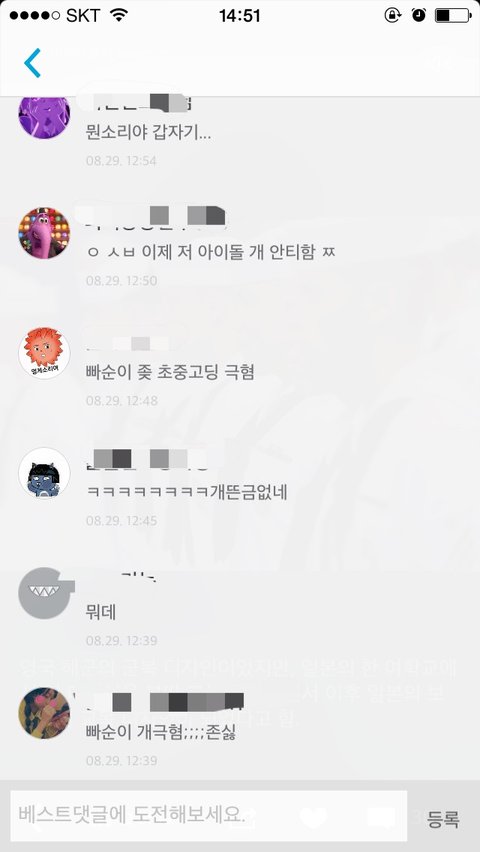Open the purple character avatar profile

[x=44, y=116]
